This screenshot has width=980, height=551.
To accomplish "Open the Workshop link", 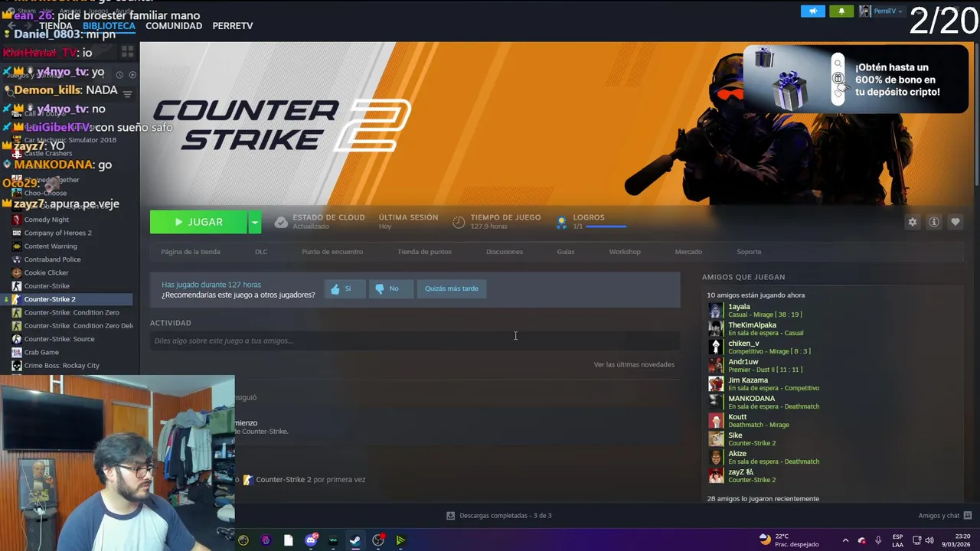I will tap(625, 252).
